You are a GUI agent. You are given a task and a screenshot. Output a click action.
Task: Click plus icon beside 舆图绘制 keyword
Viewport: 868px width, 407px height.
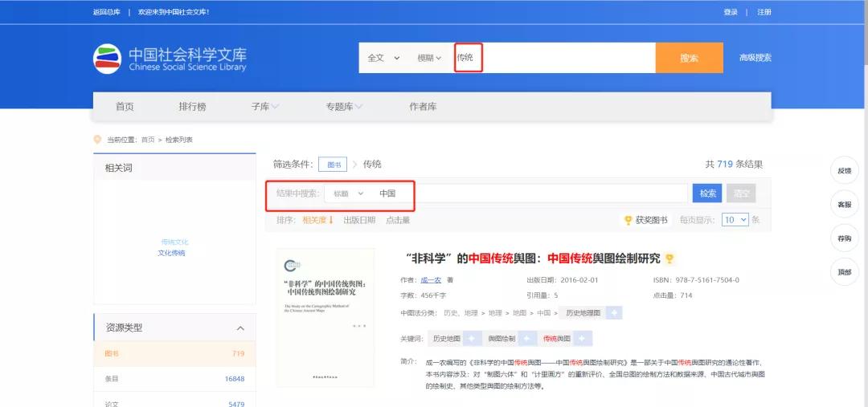(527, 339)
